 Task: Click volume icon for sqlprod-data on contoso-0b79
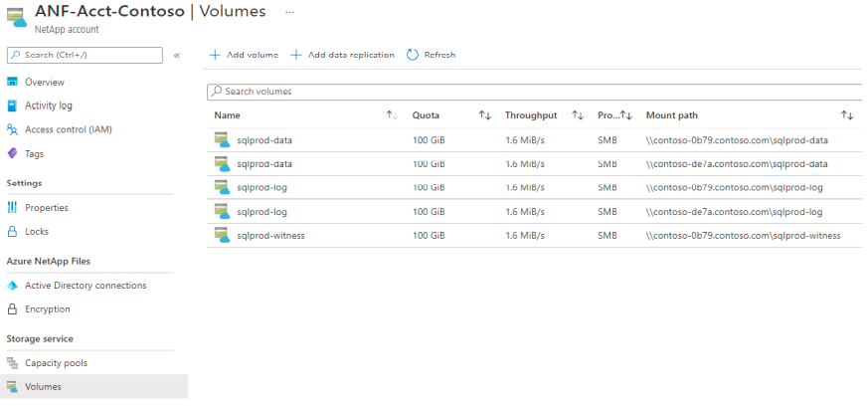click(222, 140)
